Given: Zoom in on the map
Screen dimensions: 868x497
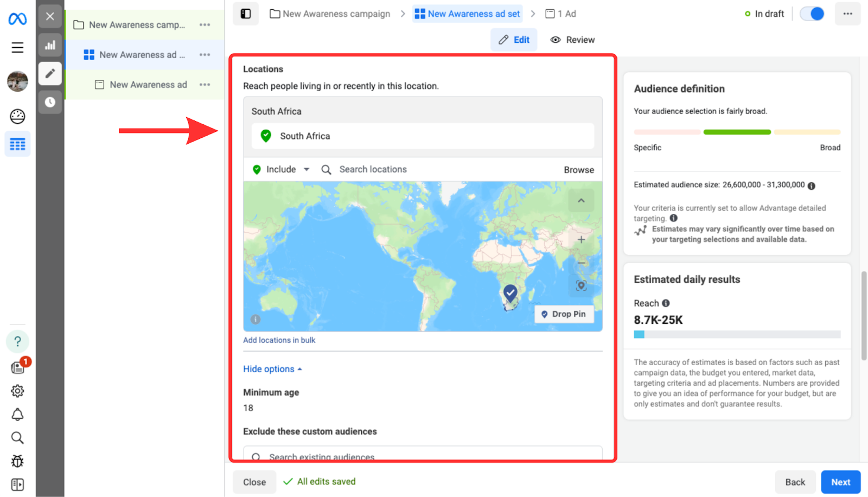Looking at the screenshot, I should (x=581, y=239).
